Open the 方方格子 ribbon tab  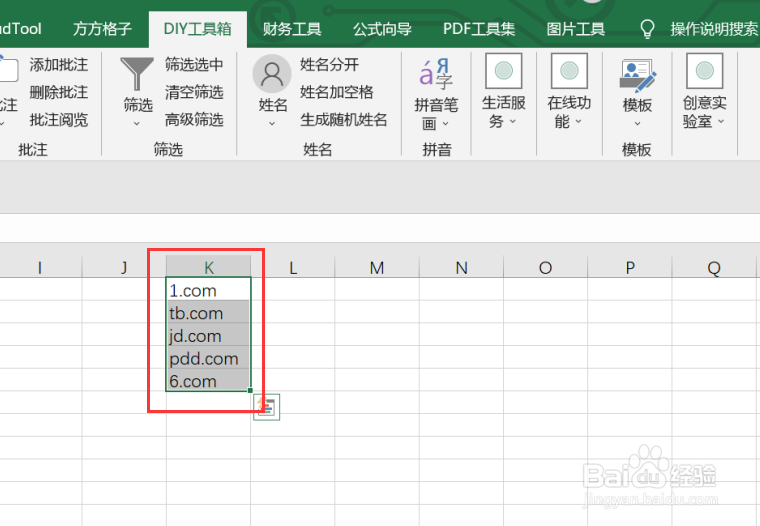coord(102,29)
